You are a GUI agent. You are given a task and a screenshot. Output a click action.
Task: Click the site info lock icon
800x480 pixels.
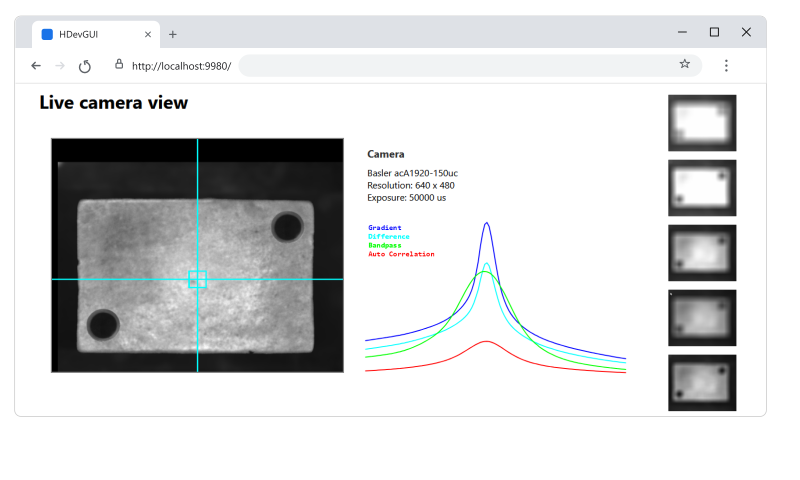[x=119, y=64]
